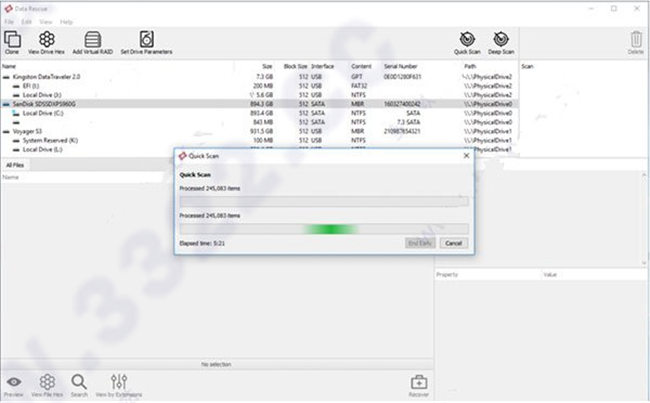Sort drives by Name column header
This screenshot has height=403, width=650.
coord(9,66)
